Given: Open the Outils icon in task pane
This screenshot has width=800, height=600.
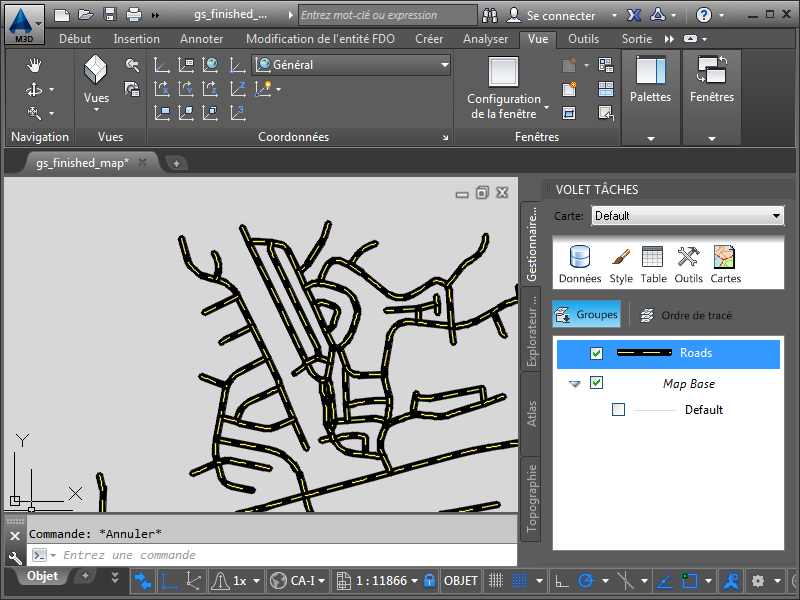Looking at the screenshot, I should click(x=688, y=264).
